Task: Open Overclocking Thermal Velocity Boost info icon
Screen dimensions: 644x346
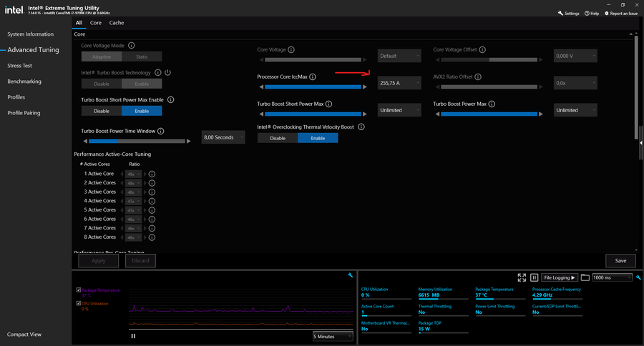Action: (361, 127)
